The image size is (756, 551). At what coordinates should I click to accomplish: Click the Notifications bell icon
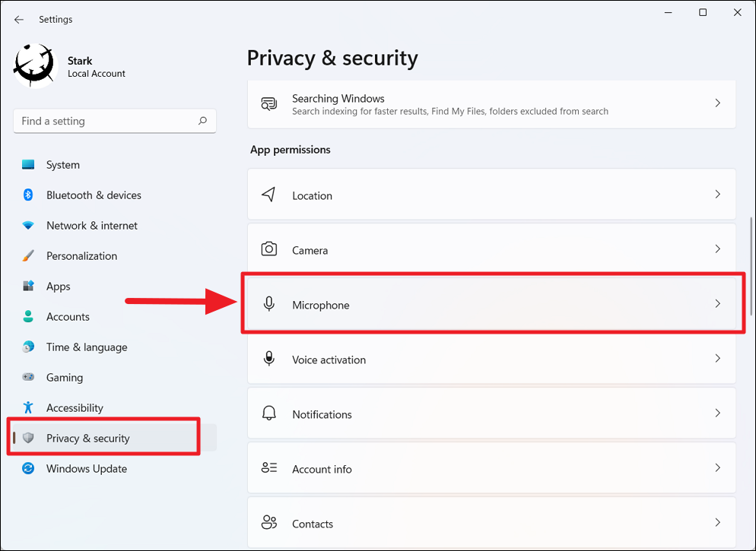(x=268, y=413)
